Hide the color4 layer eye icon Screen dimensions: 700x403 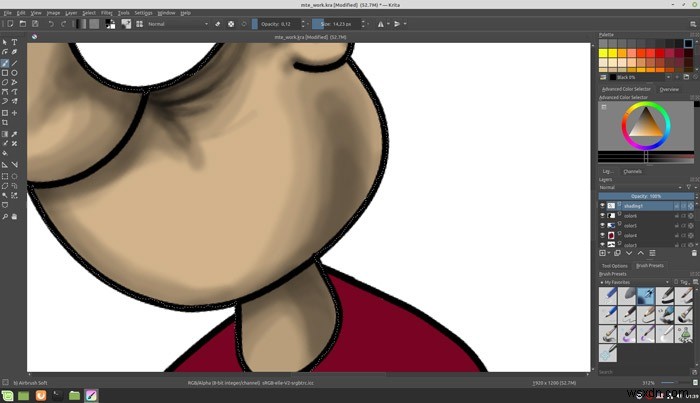tap(602, 235)
